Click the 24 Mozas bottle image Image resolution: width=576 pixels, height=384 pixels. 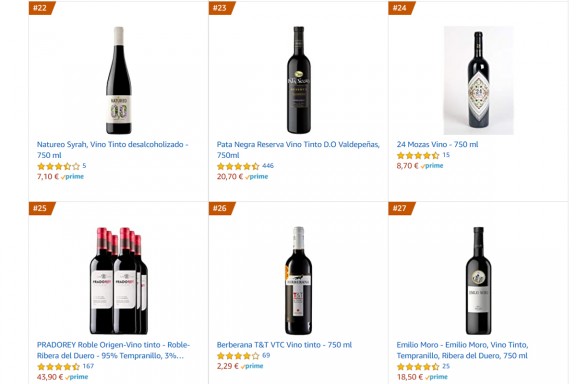click(478, 80)
